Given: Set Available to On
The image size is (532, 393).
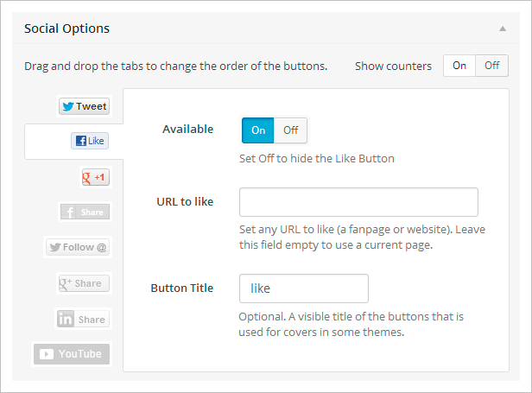Looking at the screenshot, I should (x=258, y=130).
